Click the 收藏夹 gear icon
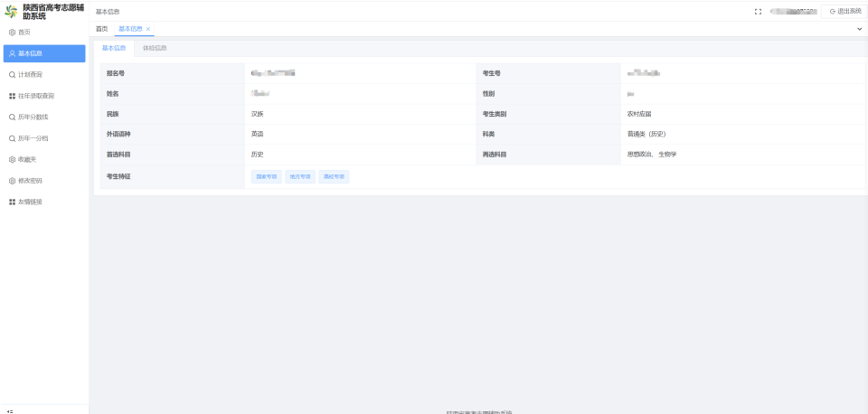 [x=12, y=159]
